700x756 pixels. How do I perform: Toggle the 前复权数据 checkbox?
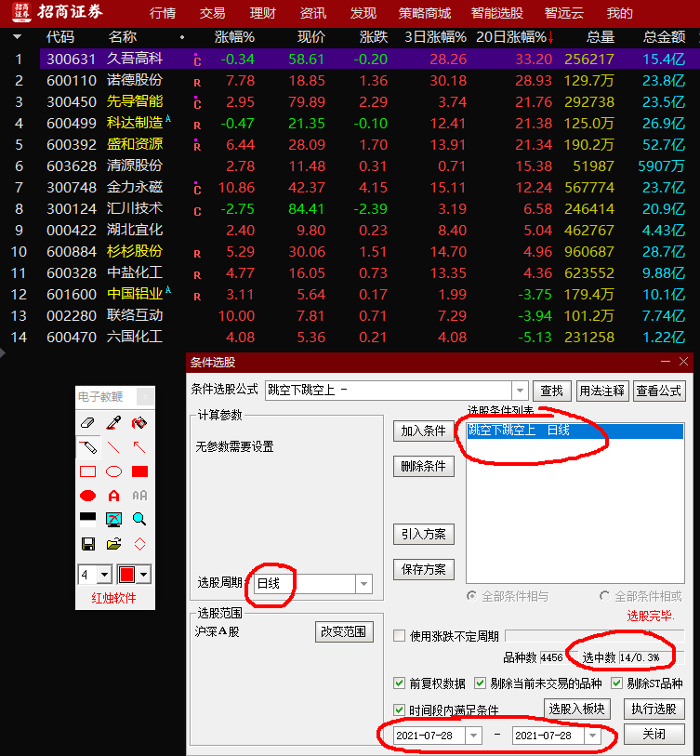(399, 683)
